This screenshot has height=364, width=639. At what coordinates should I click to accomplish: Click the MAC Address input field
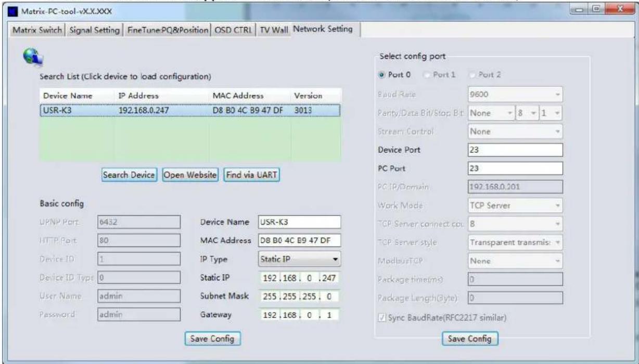pos(299,240)
